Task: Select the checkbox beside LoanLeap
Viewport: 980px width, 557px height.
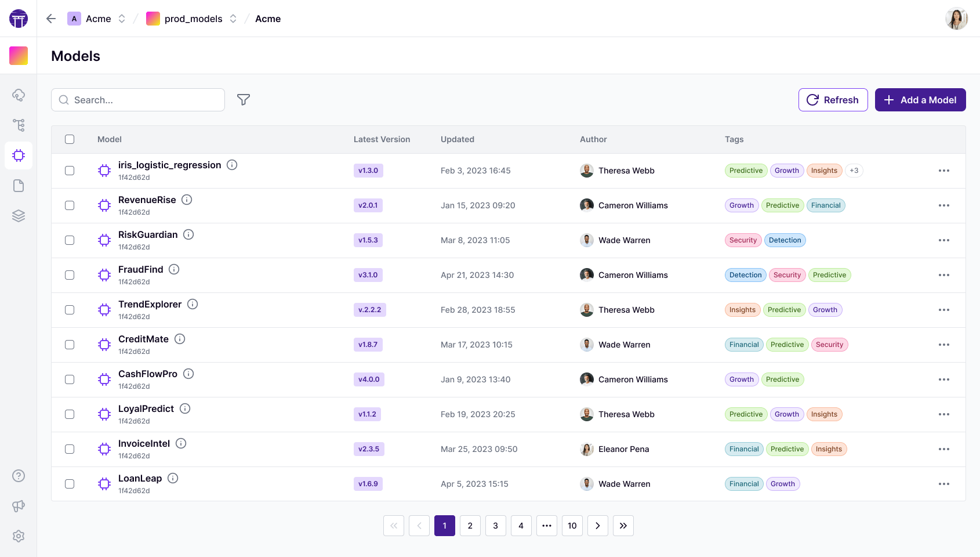Action: 70,483
